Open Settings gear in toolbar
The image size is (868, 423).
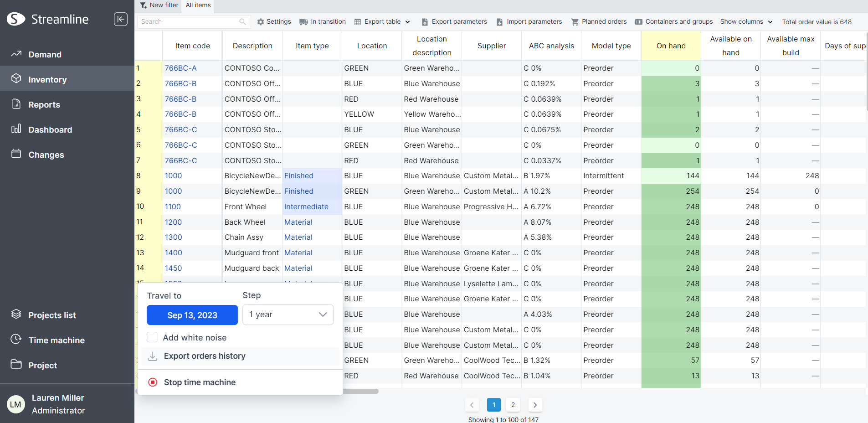(x=274, y=21)
